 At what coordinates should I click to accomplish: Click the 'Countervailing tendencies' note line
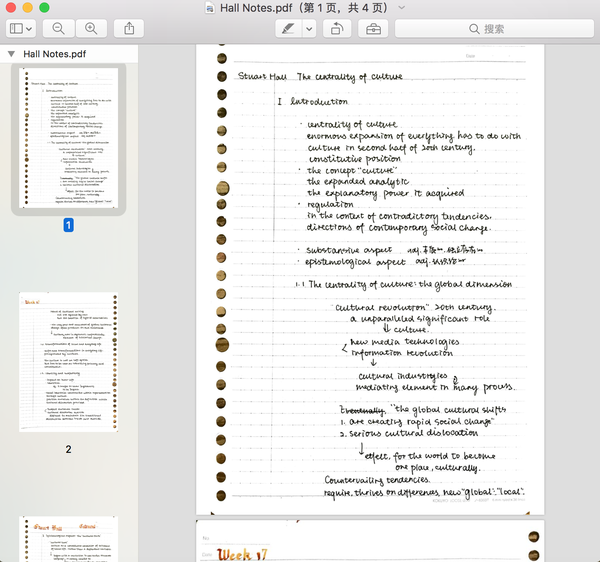[x=377, y=480]
